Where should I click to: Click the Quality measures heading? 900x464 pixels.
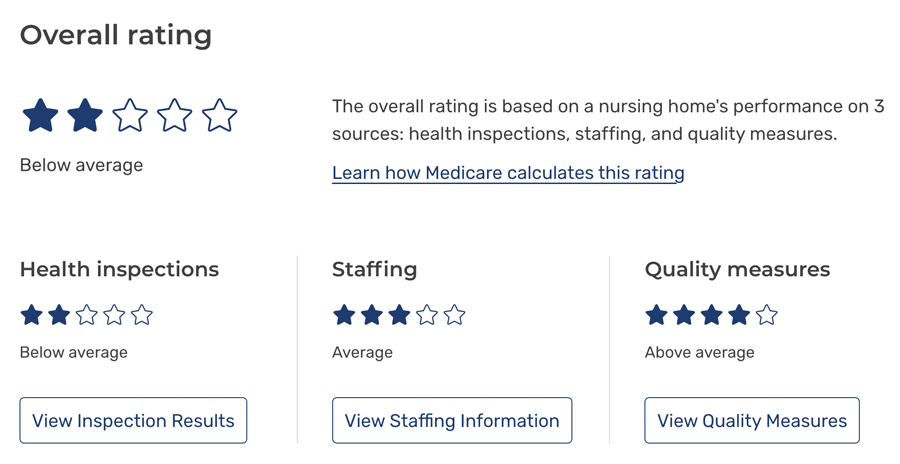[x=737, y=269]
